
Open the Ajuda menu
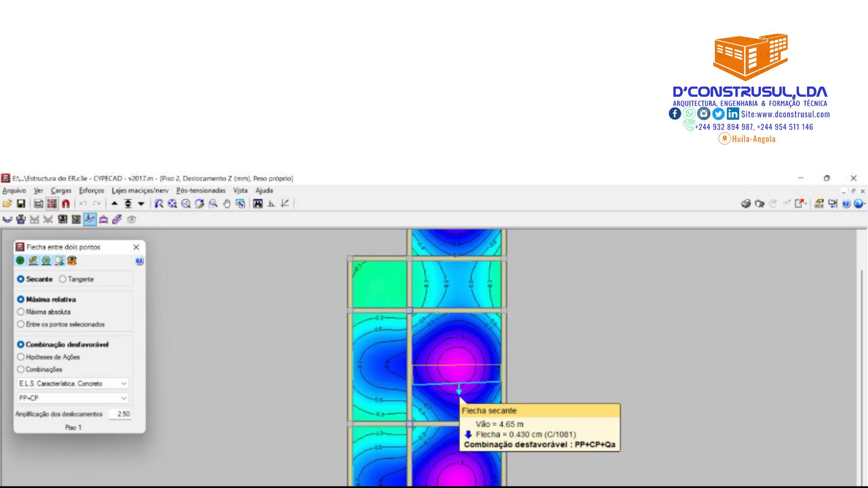(x=264, y=191)
